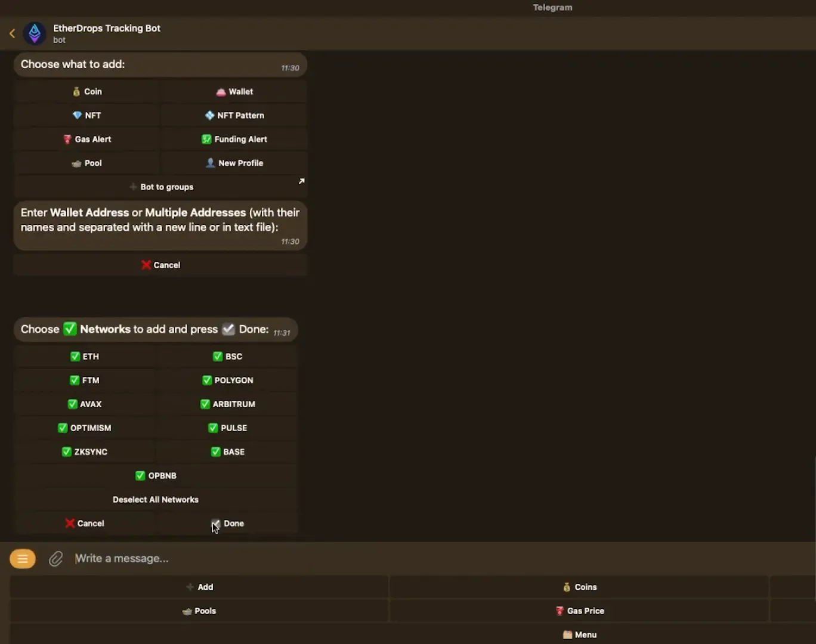Open Pools from the bot keyboard

tap(199, 611)
